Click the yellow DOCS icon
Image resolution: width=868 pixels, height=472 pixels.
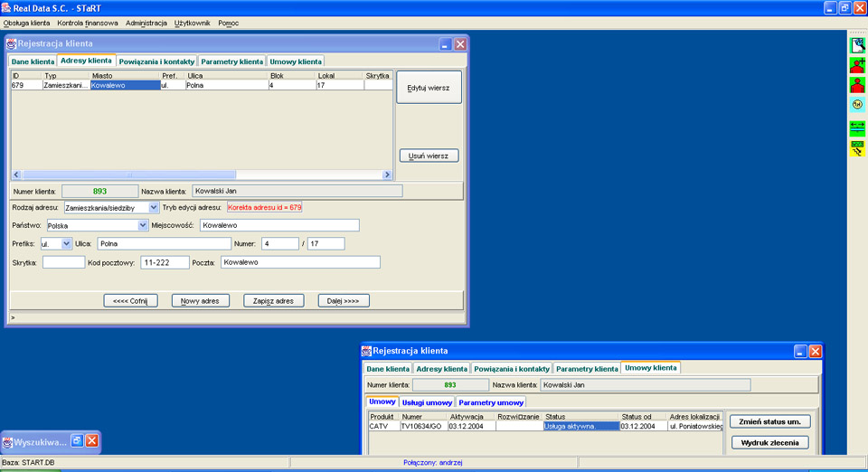(856, 148)
